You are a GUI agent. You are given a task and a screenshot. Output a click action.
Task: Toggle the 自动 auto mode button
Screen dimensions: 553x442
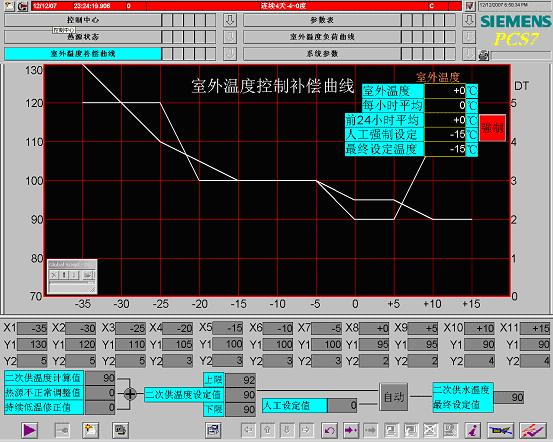point(394,397)
